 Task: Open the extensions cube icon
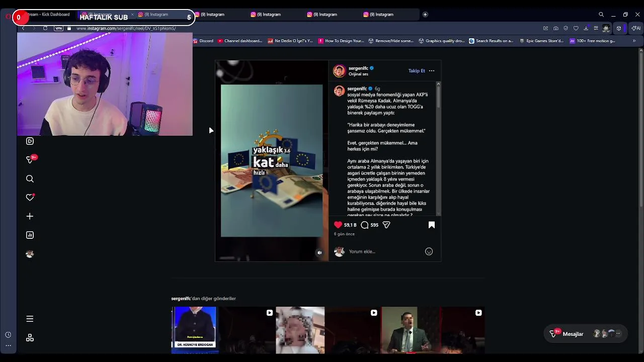[x=619, y=28]
